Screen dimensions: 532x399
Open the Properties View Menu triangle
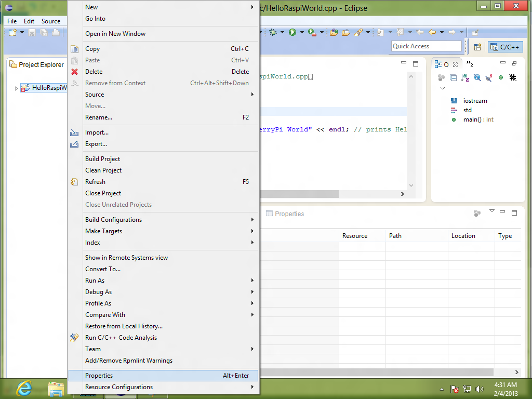[492, 211]
